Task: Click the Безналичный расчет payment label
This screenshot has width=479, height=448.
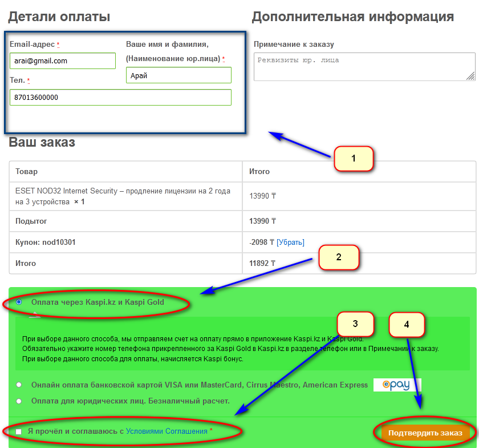Action: click(131, 401)
